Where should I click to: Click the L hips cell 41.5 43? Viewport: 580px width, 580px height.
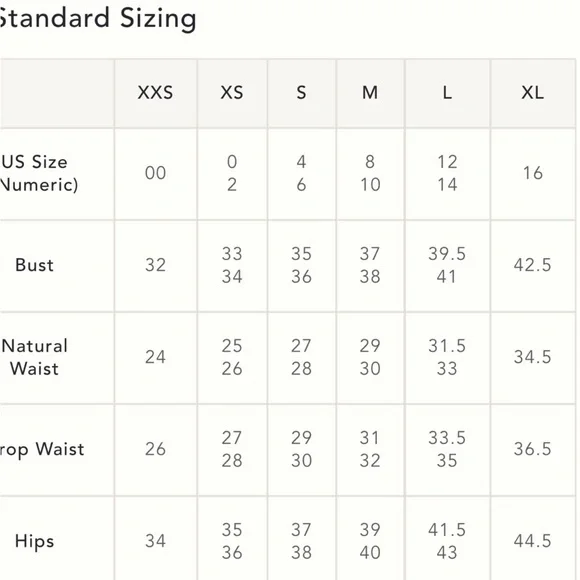(x=447, y=542)
